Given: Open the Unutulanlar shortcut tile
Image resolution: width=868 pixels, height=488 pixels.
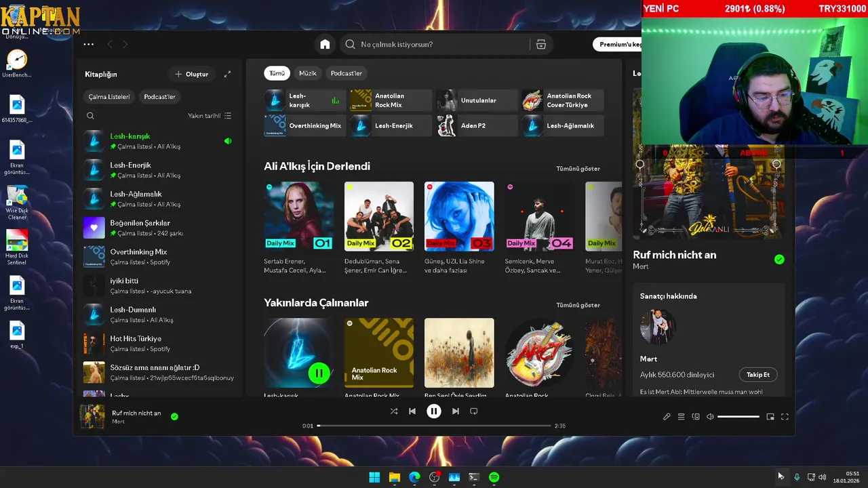Looking at the screenshot, I should pos(477,100).
